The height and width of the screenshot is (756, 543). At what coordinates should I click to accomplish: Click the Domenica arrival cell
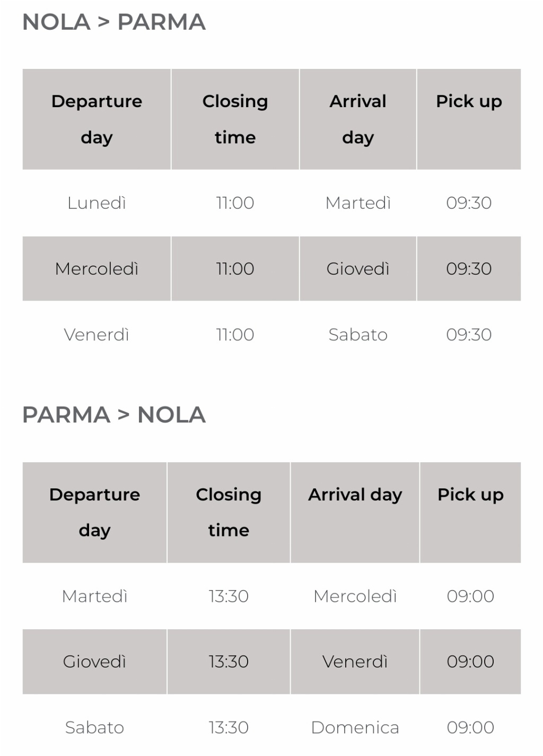coord(355,727)
